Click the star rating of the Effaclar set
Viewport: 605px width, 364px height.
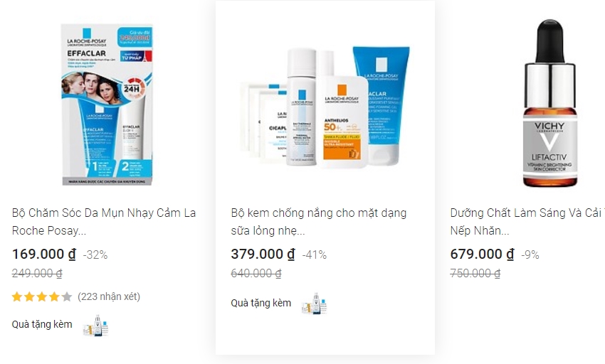[42, 296]
